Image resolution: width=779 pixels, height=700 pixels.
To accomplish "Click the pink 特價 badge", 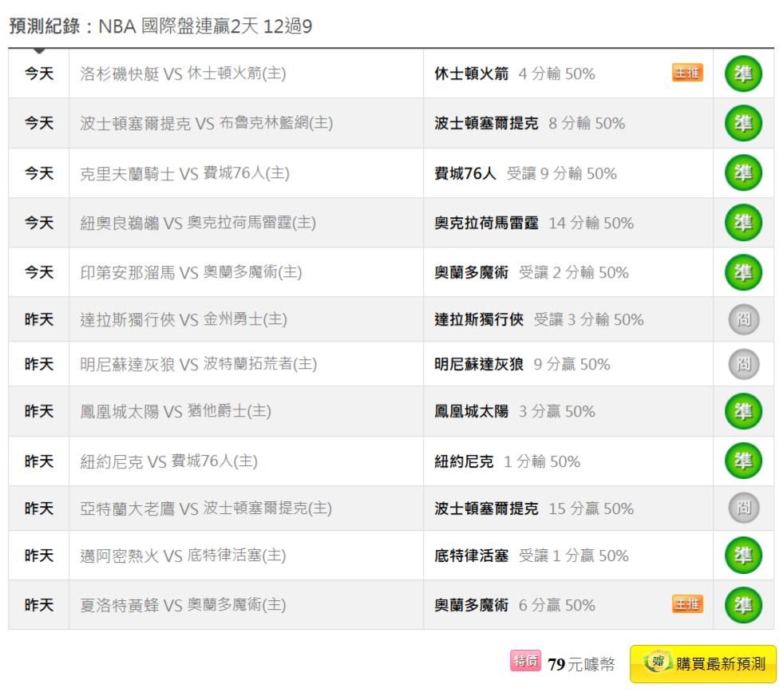I will click(526, 661).
